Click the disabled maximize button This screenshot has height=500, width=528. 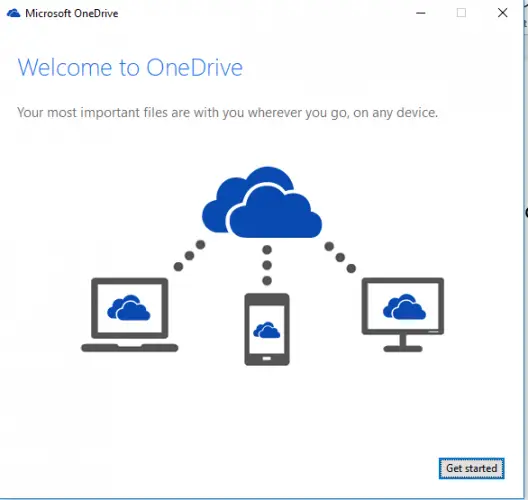(461, 13)
